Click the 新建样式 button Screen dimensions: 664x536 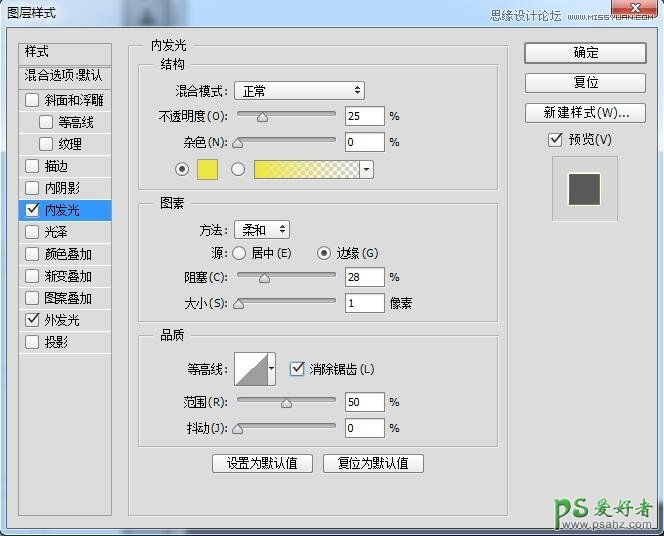[585, 112]
